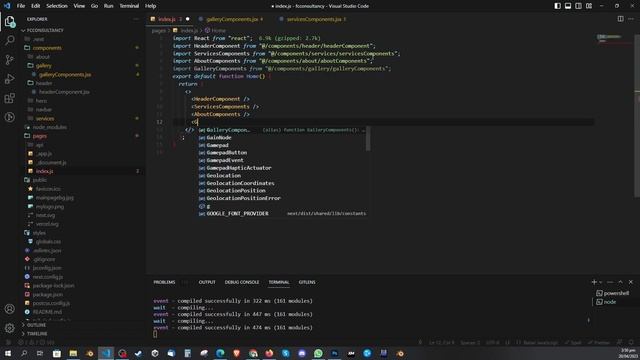Image resolution: width=640 pixels, height=360 pixels.
Task: Open the Brave browser from the taskbar
Action: (x=237, y=353)
